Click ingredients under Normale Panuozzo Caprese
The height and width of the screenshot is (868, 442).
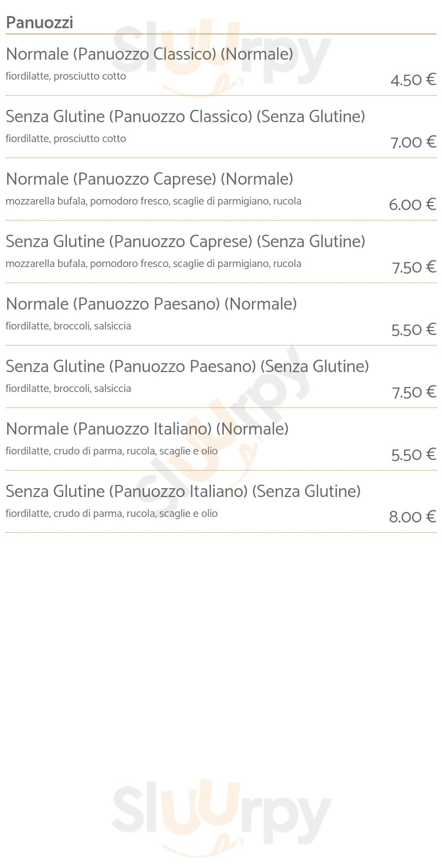(154, 201)
